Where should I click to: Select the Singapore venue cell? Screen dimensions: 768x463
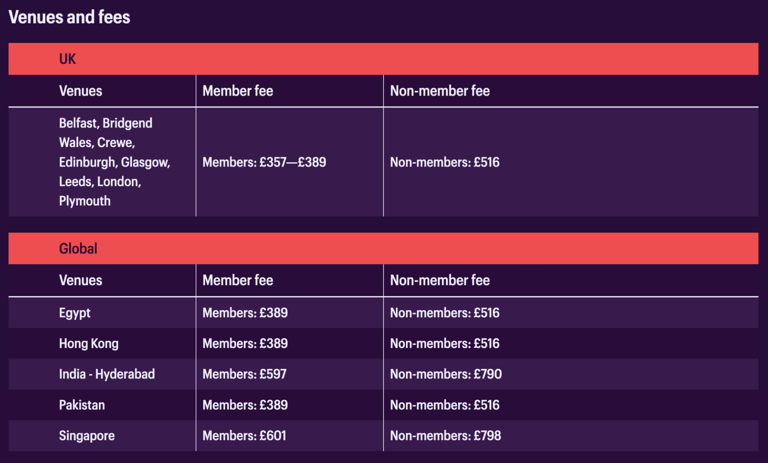[x=87, y=436]
